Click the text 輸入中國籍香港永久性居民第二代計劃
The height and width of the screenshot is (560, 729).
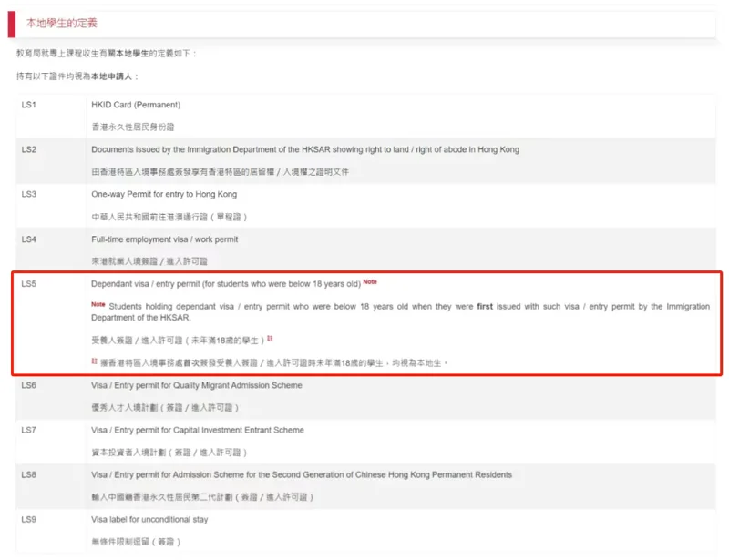162,497
